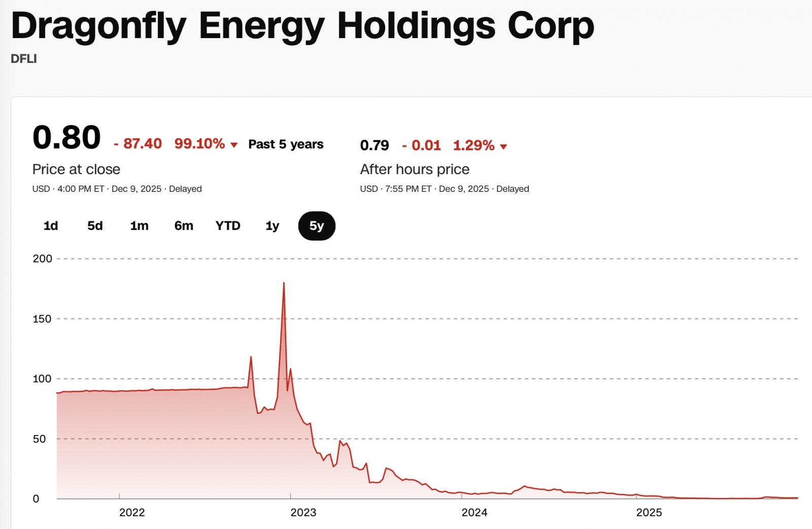Viewport: 812px width, 529px height.
Task: Select the 1d time range tab
Action: point(51,226)
